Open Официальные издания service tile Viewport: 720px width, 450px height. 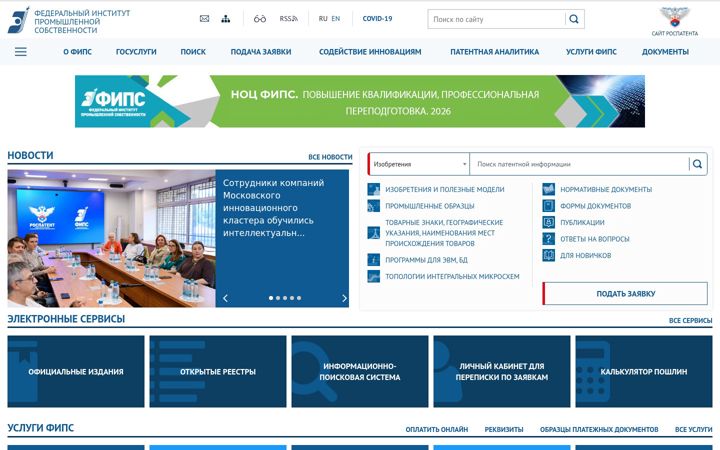click(x=76, y=371)
